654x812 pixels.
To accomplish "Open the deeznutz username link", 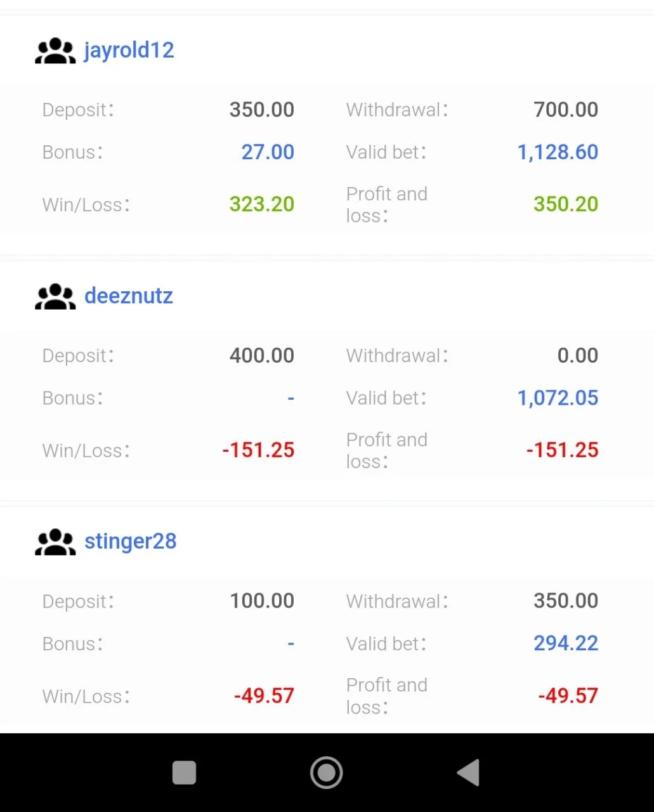I will [x=129, y=296].
